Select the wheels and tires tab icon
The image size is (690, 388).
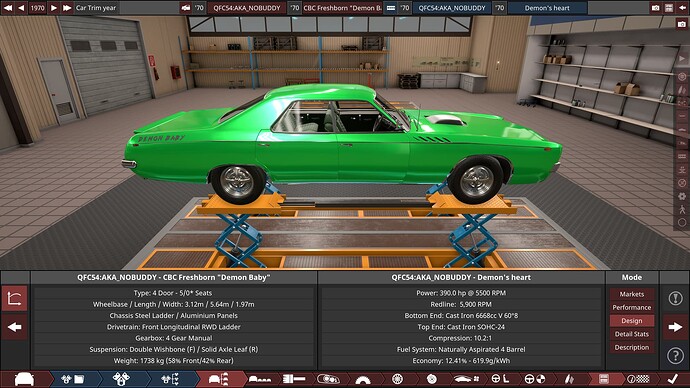[x=397, y=379]
